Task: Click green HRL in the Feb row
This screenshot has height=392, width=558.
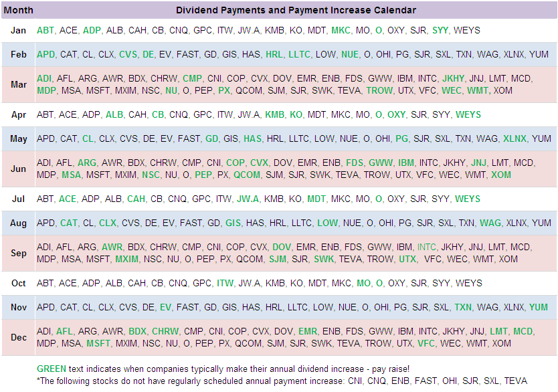Action: [x=274, y=54]
